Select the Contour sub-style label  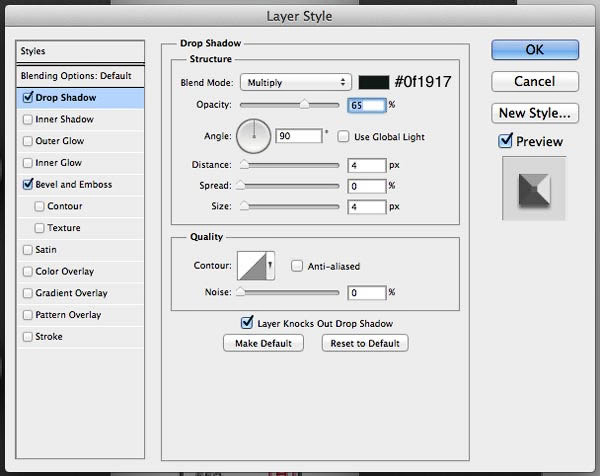[x=65, y=206]
